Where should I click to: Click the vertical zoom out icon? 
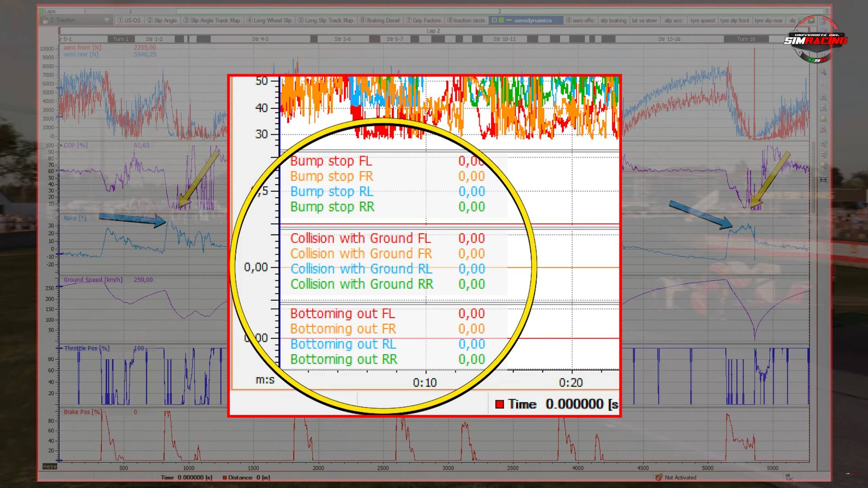click(x=823, y=154)
